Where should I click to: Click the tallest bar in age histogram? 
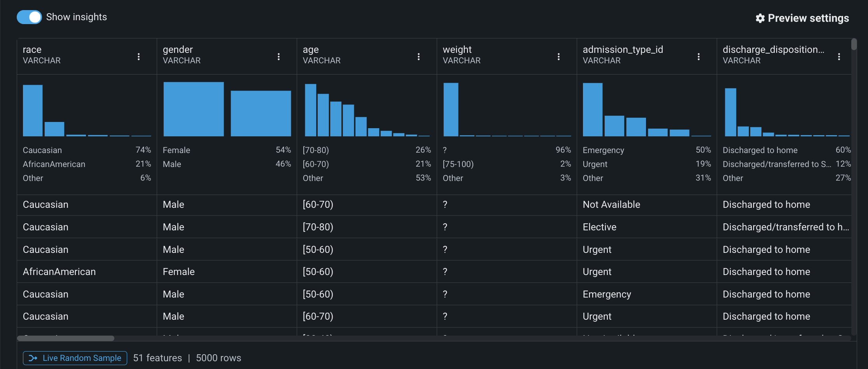310,110
